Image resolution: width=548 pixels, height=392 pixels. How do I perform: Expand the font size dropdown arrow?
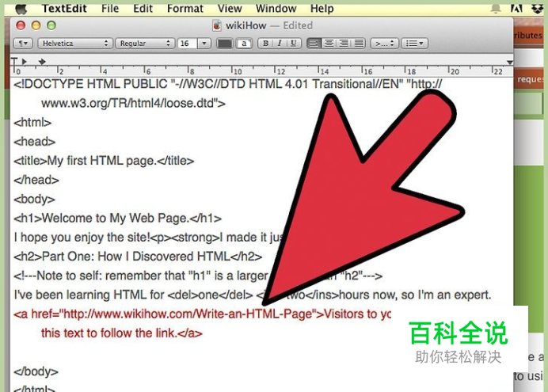tap(204, 44)
